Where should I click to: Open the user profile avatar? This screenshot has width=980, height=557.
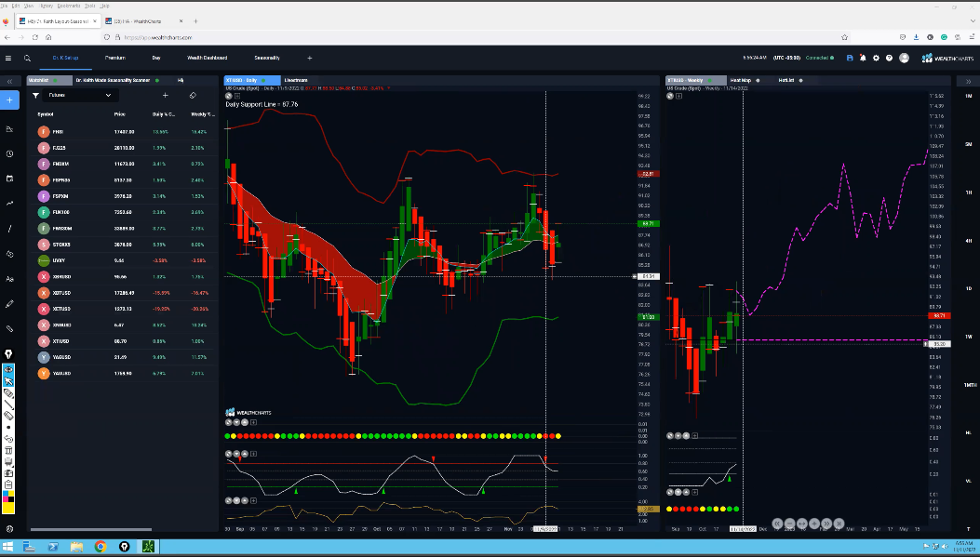pos(904,58)
